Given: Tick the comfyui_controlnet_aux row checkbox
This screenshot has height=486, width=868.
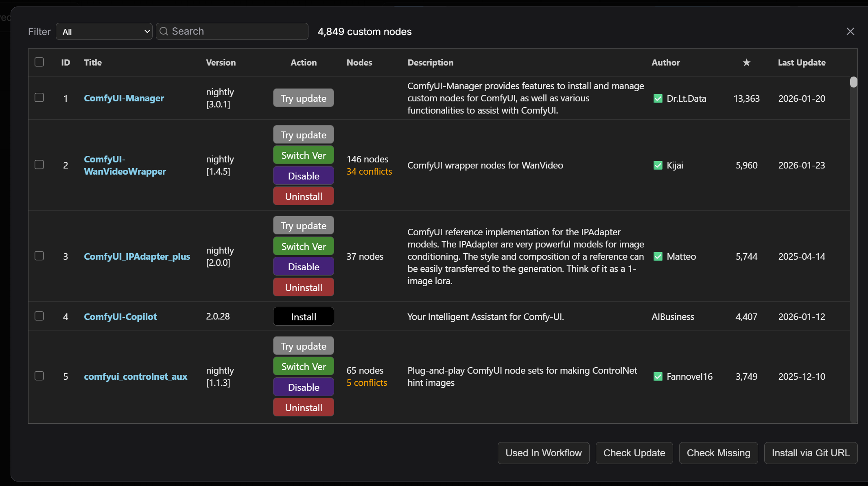Looking at the screenshot, I should 39,376.
